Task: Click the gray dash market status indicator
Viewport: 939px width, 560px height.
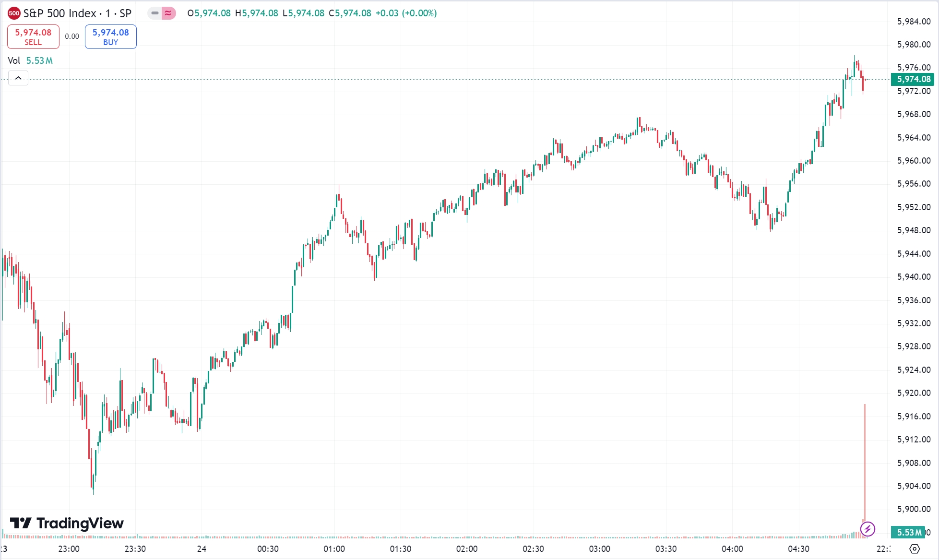Action: [155, 13]
